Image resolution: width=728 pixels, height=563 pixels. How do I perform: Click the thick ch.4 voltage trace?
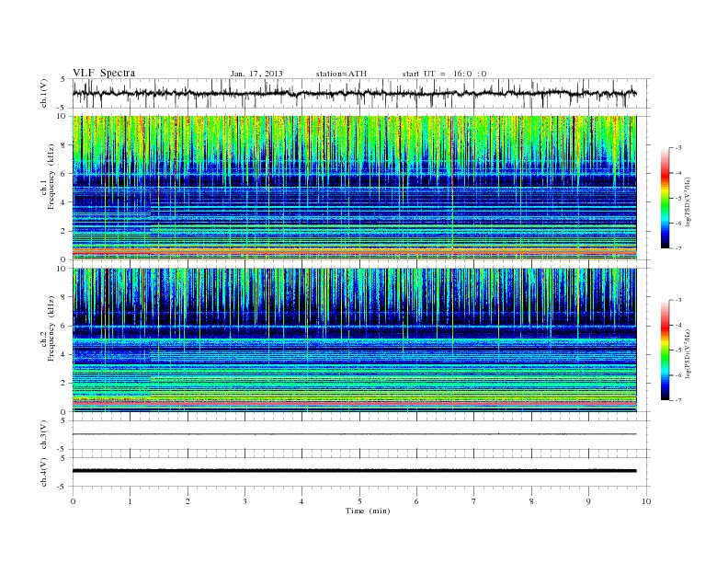click(354, 471)
